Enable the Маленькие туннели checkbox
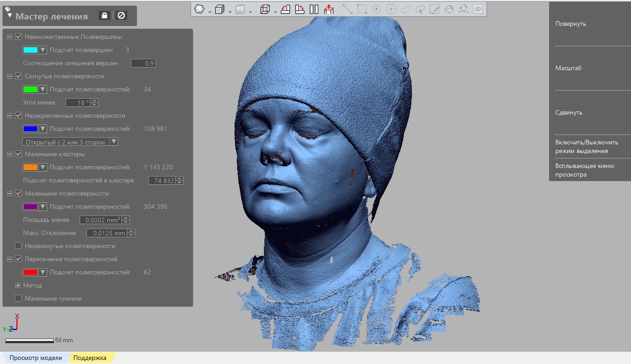 tap(19, 298)
